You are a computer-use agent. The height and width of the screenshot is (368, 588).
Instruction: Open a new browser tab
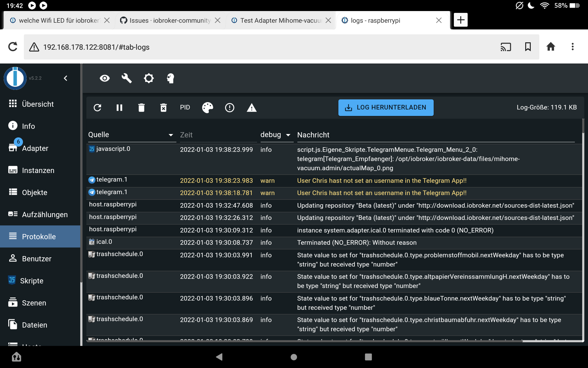pos(461,20)
